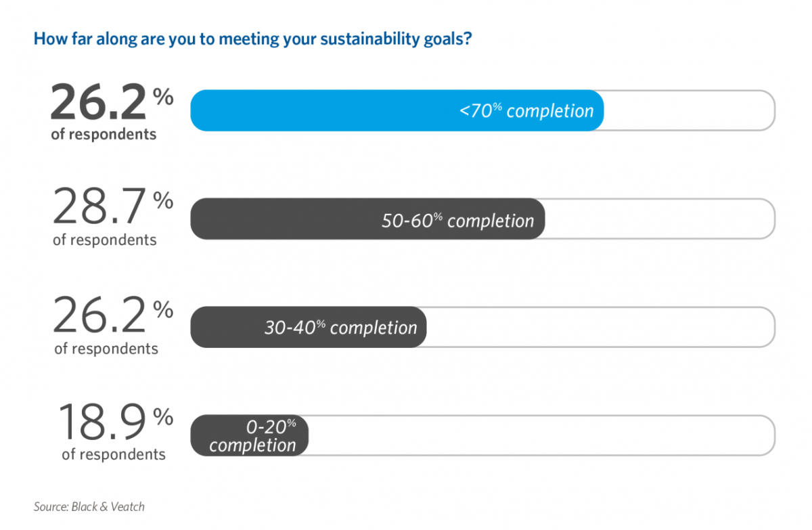Click the empty track of the 50-60% bar
The image size is (812, 530).
(659, 219)
